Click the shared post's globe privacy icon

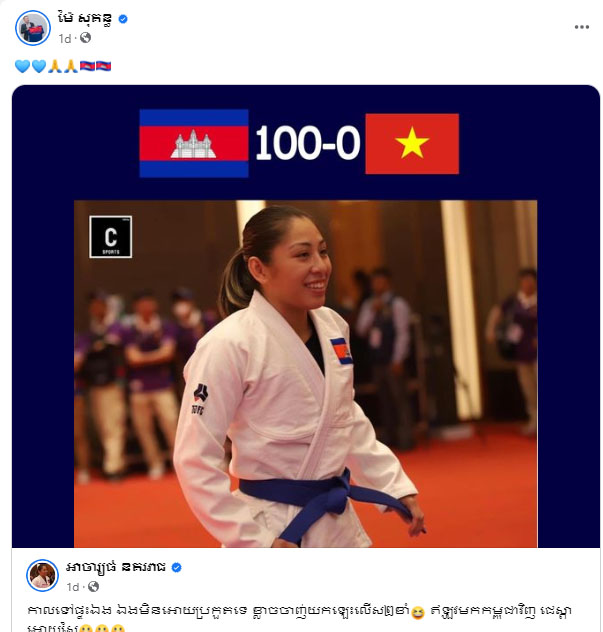click(94, 586)
